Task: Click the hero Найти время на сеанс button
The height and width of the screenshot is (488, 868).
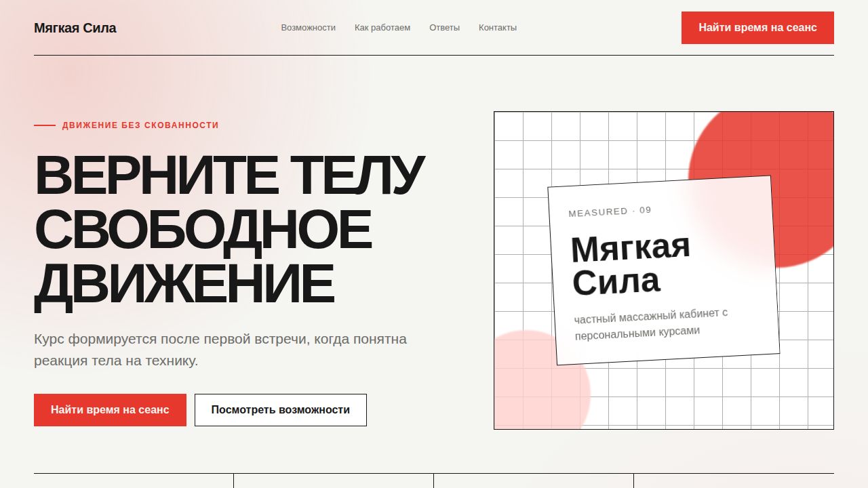Action: (x=110, y=410)
